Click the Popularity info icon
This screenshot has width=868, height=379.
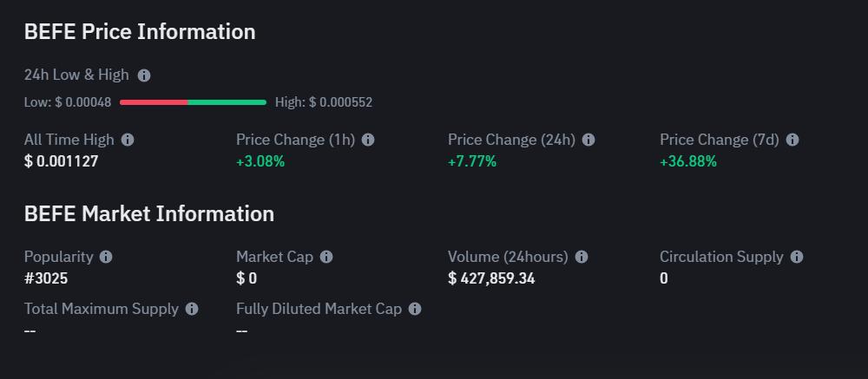tap(106, 258)
